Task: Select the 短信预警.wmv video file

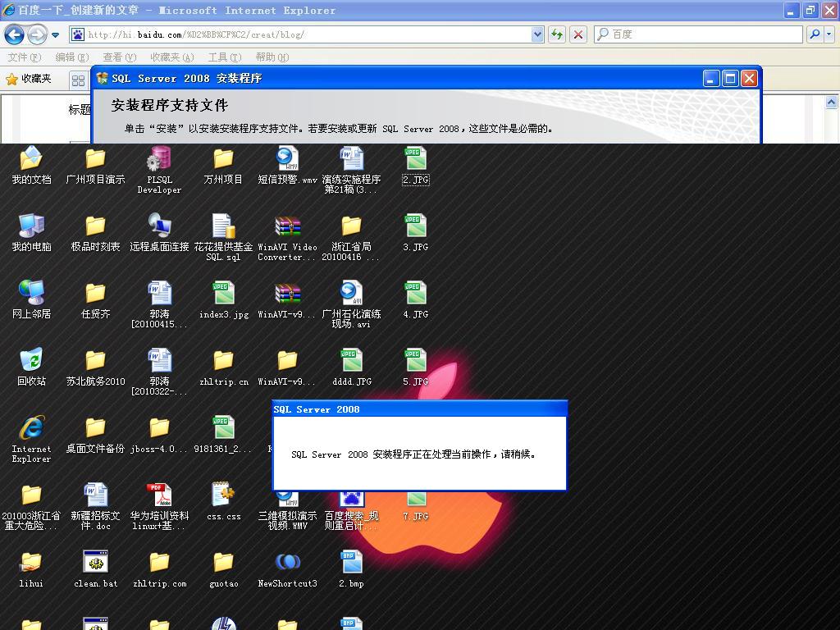Action: (x=287, y=160)
